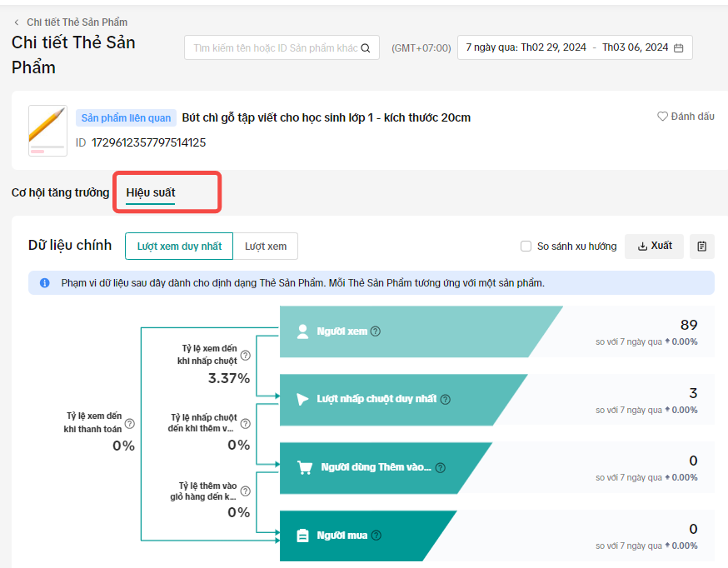This screenshot has height=568, width=728.
Task: Click the pencil product thumbnail
Action: point(47,129)
